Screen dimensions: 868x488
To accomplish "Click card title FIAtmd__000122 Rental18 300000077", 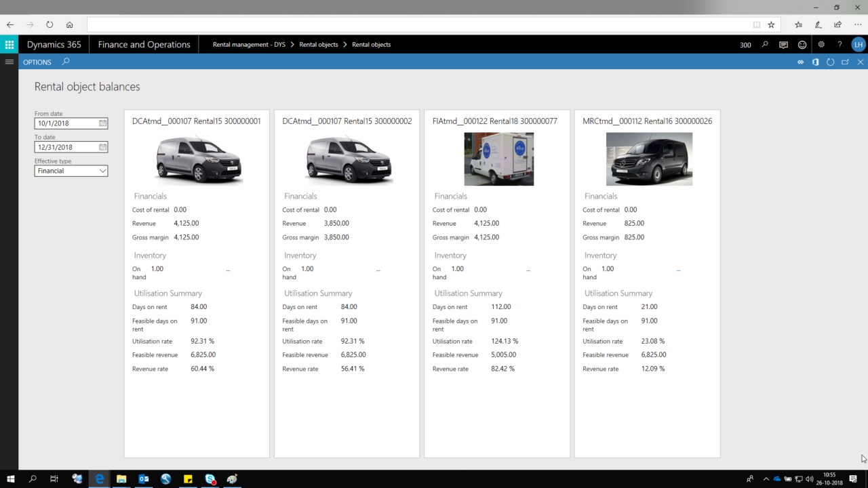I will click(x=495, y=121).
